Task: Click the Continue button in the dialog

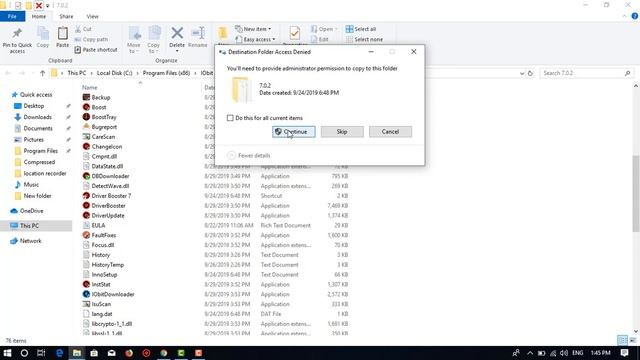Action: coord(293,131)
